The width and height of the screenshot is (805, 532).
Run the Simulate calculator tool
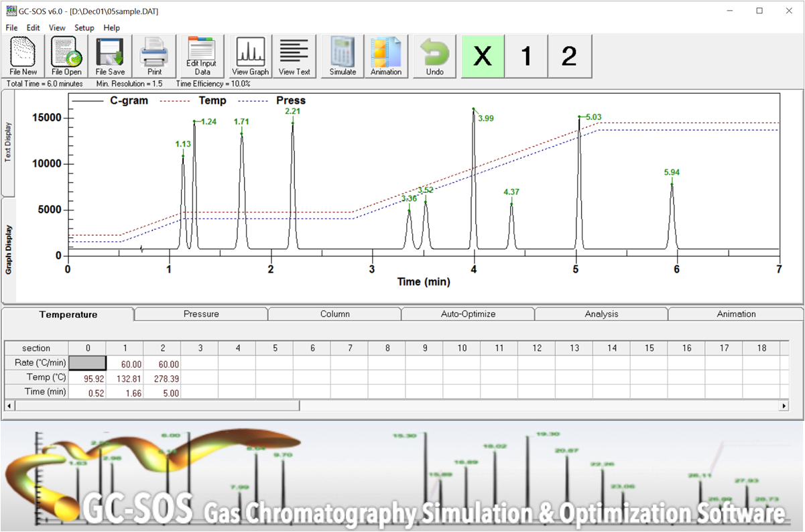click(x=343, y=56)
